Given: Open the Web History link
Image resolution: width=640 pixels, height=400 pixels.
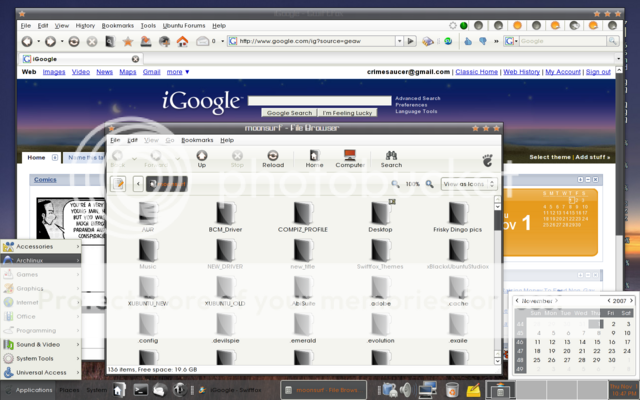Looking at the screenshot, I should coord(521,72).
